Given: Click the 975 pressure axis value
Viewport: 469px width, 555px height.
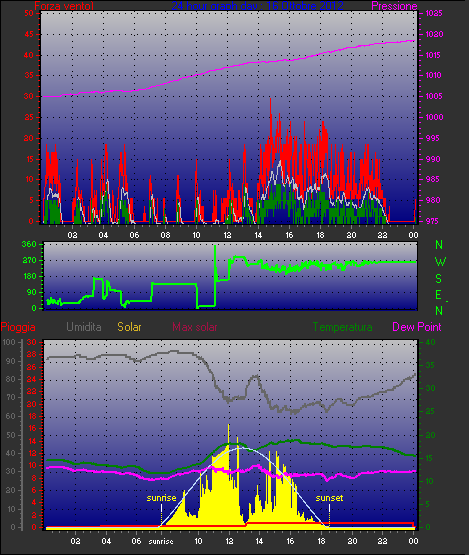Looking at the screenshot, I should pos(433,221).
